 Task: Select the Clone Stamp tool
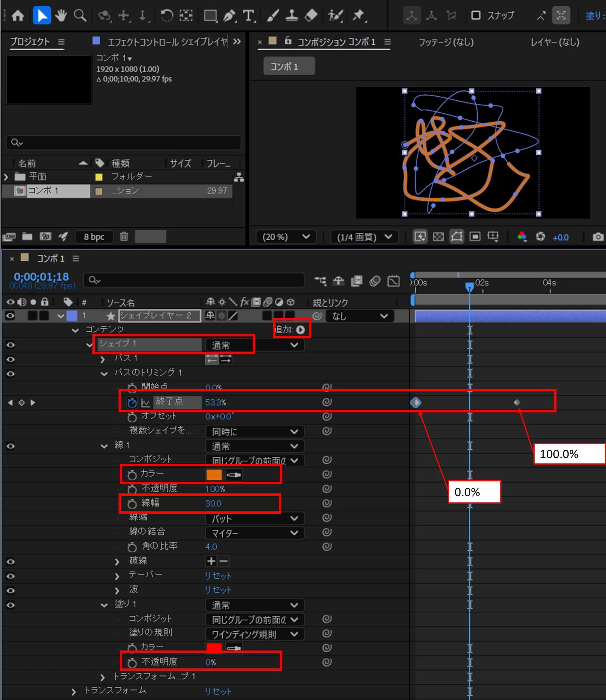tap(292, 16)
